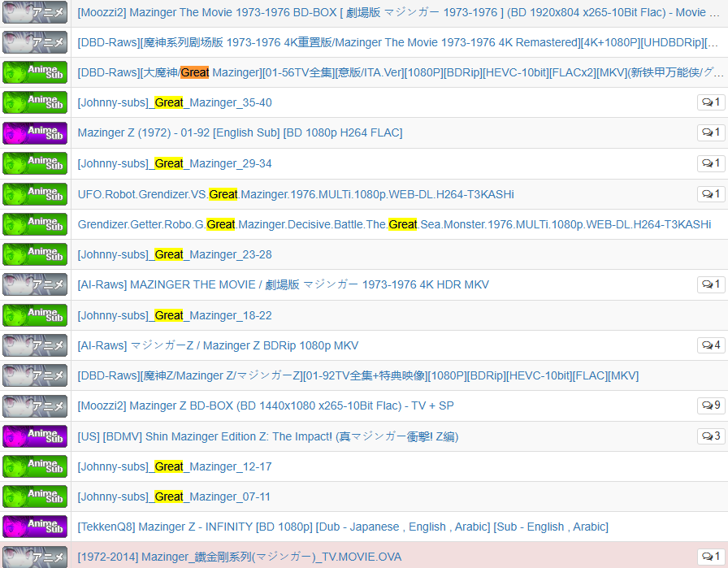This screenshot has width=728, height=568.
Task: Open comments for AI-Raws MAZINGER THE MOVIE 4K HDR
Action: (711, 284)
